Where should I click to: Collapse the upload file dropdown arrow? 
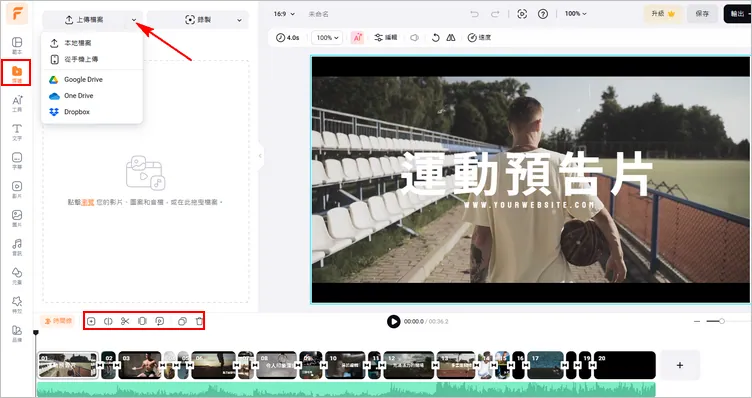134,20
